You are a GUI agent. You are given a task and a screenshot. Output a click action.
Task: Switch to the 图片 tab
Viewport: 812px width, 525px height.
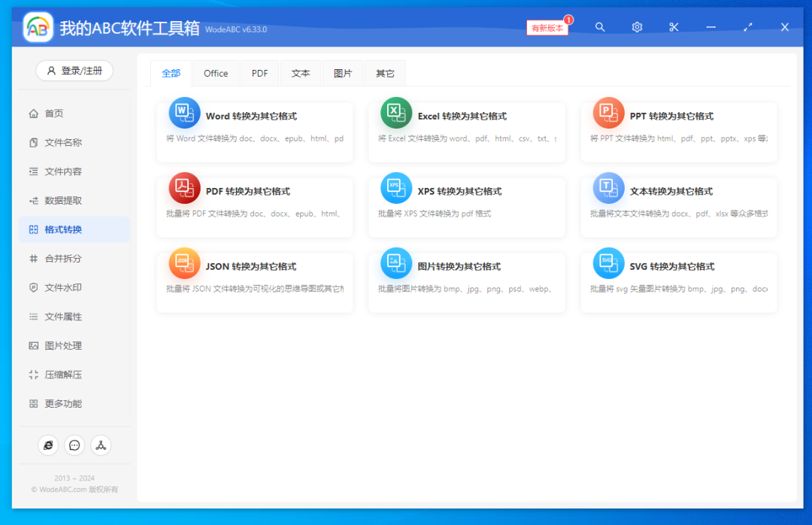pos(343,73)
